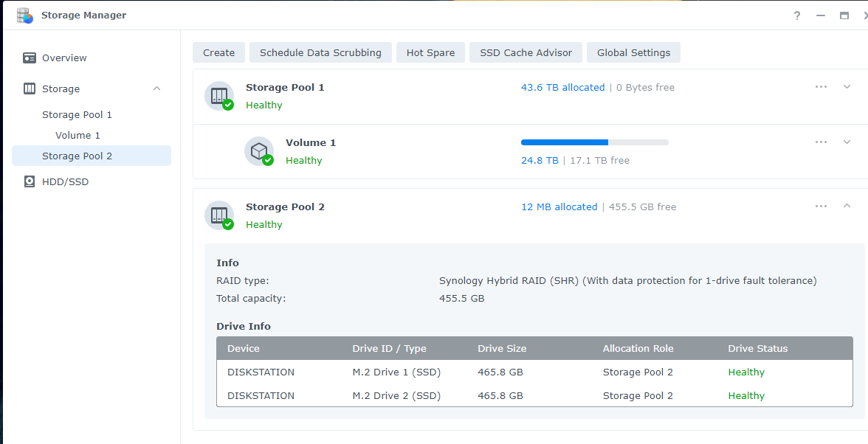868x444 pixels.
Task: Click the HDD/SSD drive icon
Action: pos(30,182)
